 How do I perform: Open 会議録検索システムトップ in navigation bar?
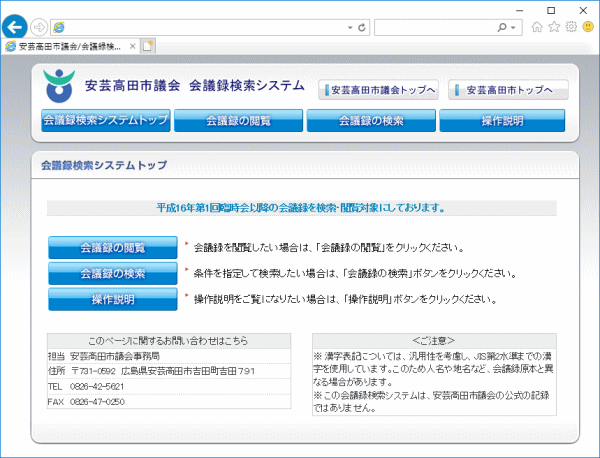click(x=106, y=121)
